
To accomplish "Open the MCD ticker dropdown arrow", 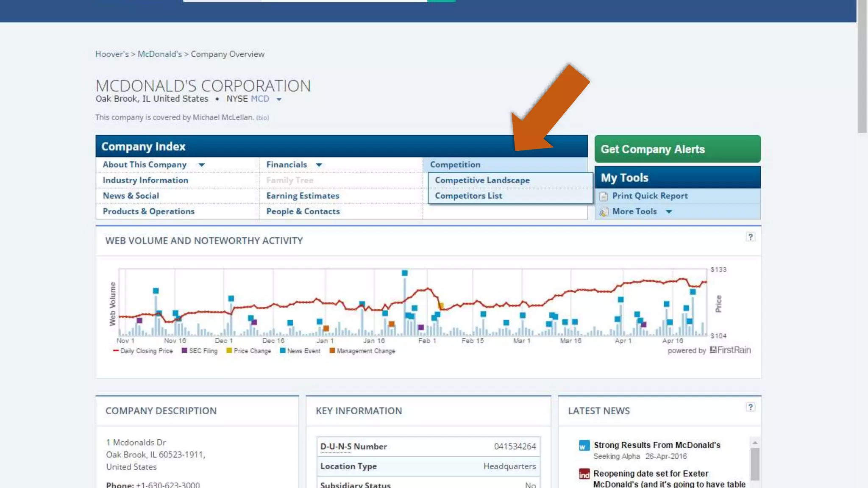I will (279, 100).
